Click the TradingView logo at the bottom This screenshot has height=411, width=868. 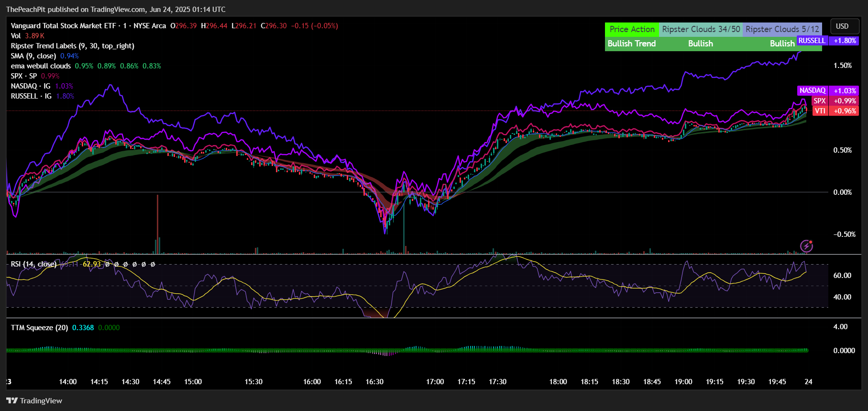click(x=34, y=400)
